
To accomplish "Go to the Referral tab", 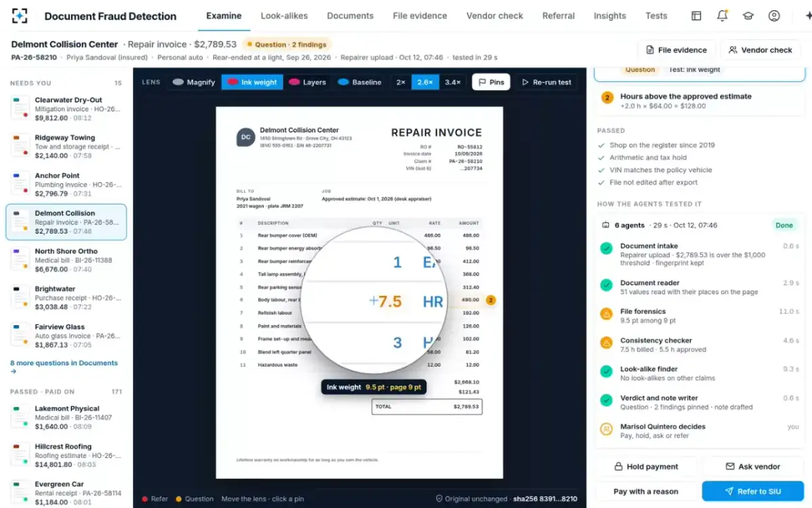I will pyautogui.click(x=558, y=16).
